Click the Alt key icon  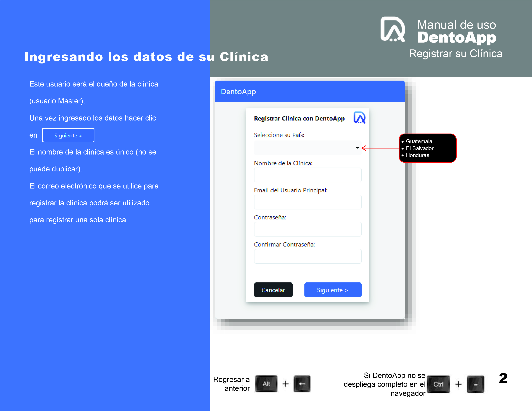click(x=266, y=384)
